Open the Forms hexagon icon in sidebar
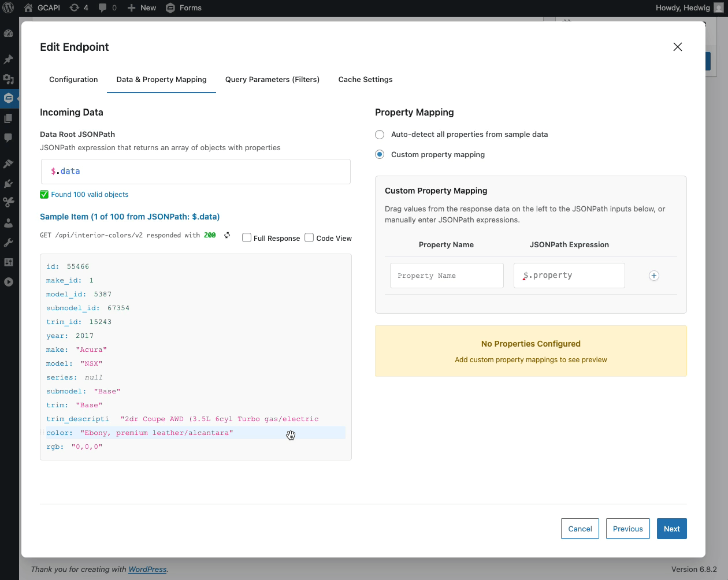Screen dimensions: 728x580 [9, 98]
